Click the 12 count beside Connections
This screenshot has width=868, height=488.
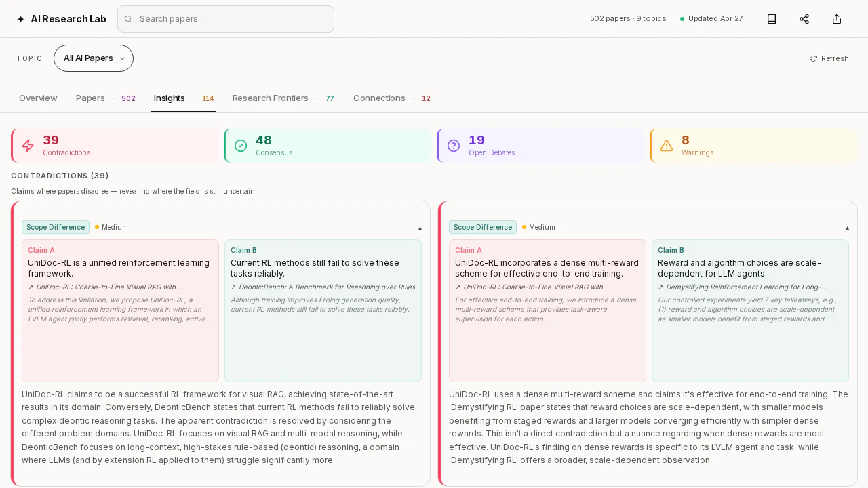coord(426,99)
